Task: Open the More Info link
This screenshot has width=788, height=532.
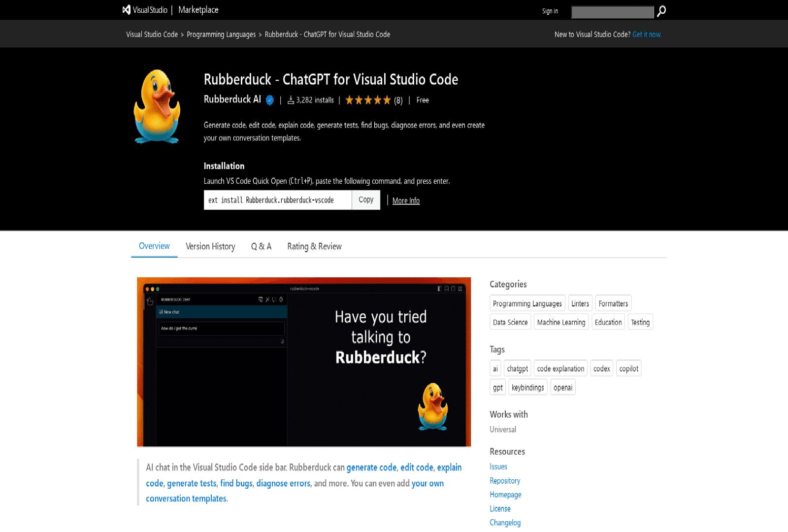Action: pyautogui.click(x=406, y=200)
